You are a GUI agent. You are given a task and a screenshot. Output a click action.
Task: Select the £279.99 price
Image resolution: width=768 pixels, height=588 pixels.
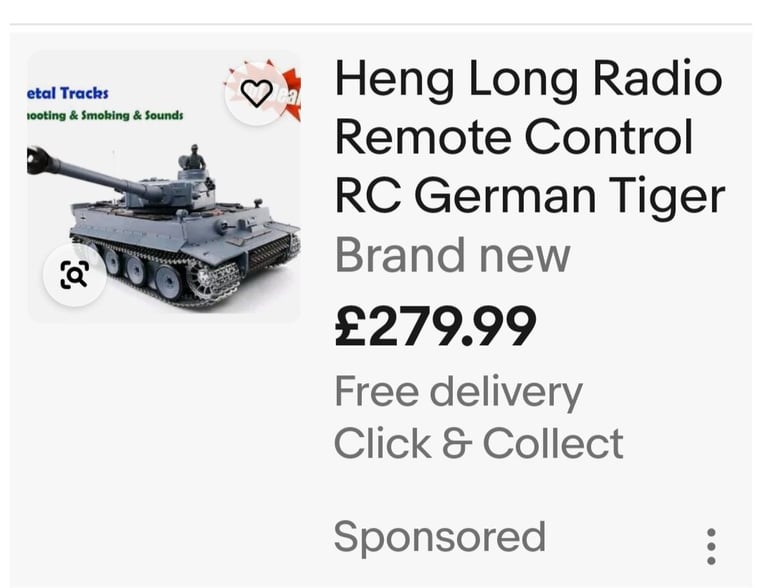click(435, 325)
